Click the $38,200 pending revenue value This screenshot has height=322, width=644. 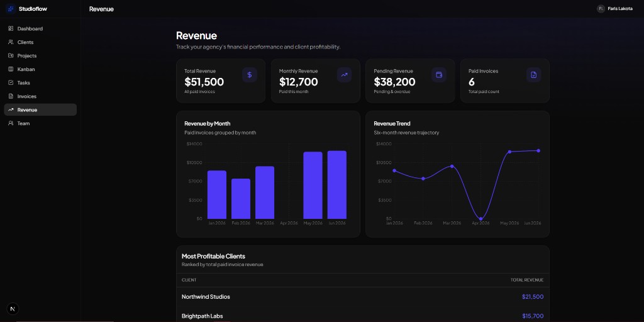point(395,82)
